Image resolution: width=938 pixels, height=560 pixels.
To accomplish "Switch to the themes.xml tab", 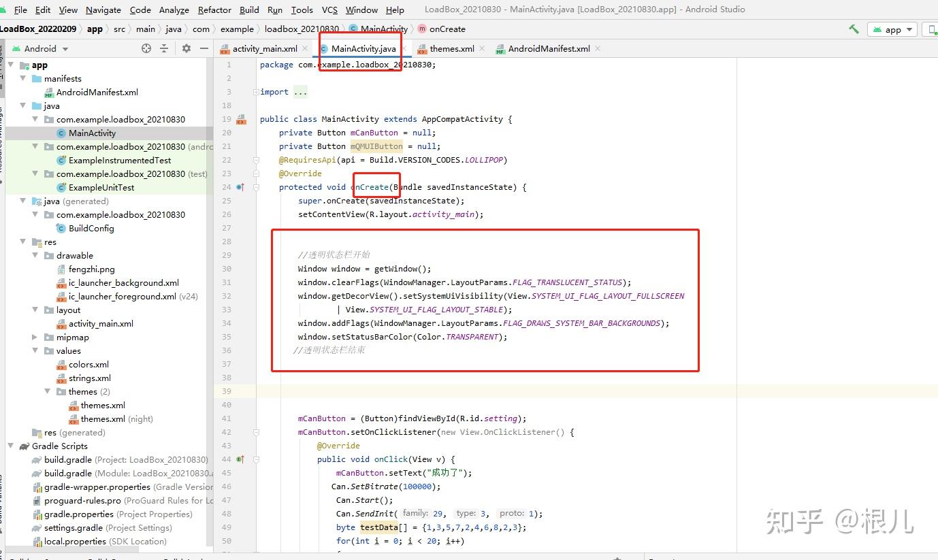I will tap(451, 49).
